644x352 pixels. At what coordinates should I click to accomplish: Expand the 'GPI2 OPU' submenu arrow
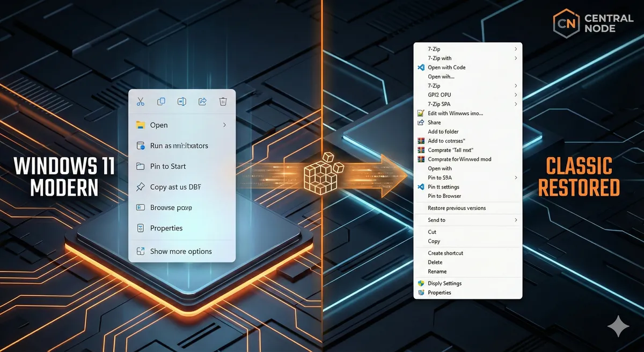pyautogui.click(x=516, y=95)
